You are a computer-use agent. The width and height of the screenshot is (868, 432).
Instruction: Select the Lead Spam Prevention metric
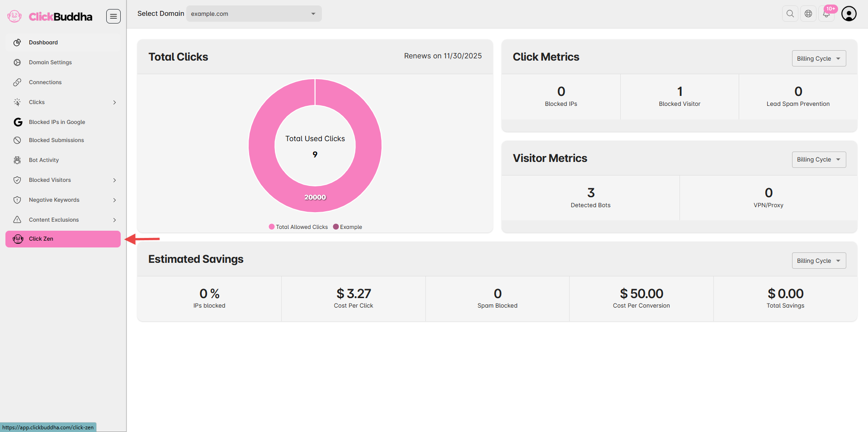coord(798,97)
